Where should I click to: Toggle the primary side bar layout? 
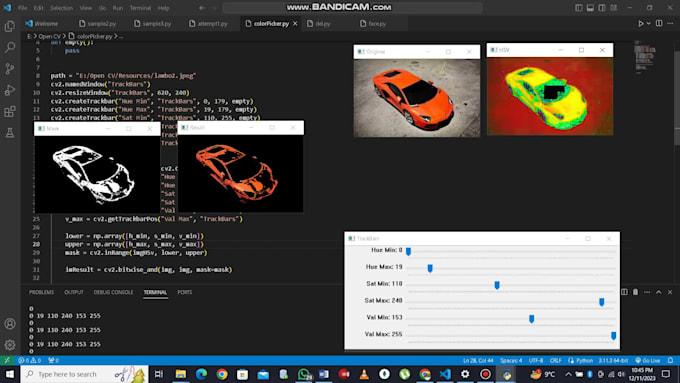click(x=579, y=8)
